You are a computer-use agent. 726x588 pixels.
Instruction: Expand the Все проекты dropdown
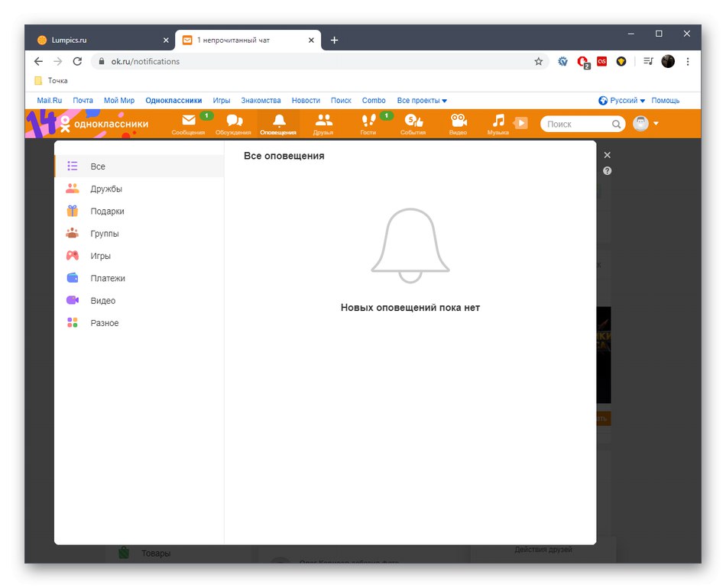[422, 100]
